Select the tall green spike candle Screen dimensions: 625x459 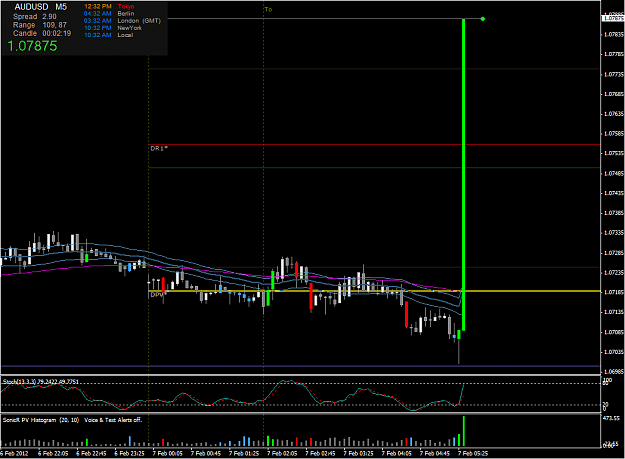coord(464,175)
